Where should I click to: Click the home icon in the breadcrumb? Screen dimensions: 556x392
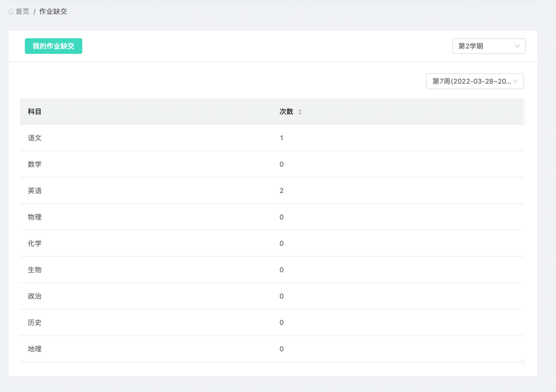tap(11, 11)
